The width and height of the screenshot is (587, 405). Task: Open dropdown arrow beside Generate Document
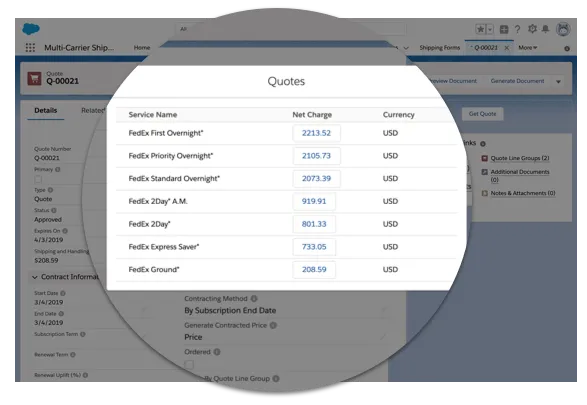[x=558, y=82]
